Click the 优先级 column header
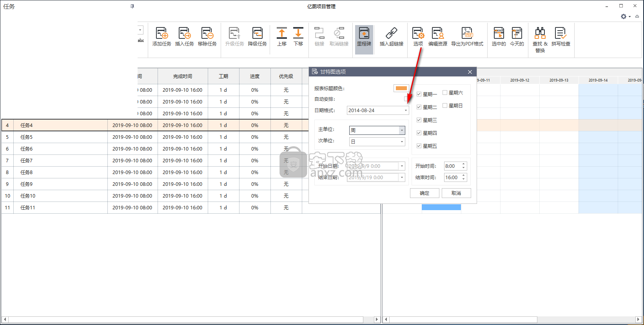 click(286, 76)
